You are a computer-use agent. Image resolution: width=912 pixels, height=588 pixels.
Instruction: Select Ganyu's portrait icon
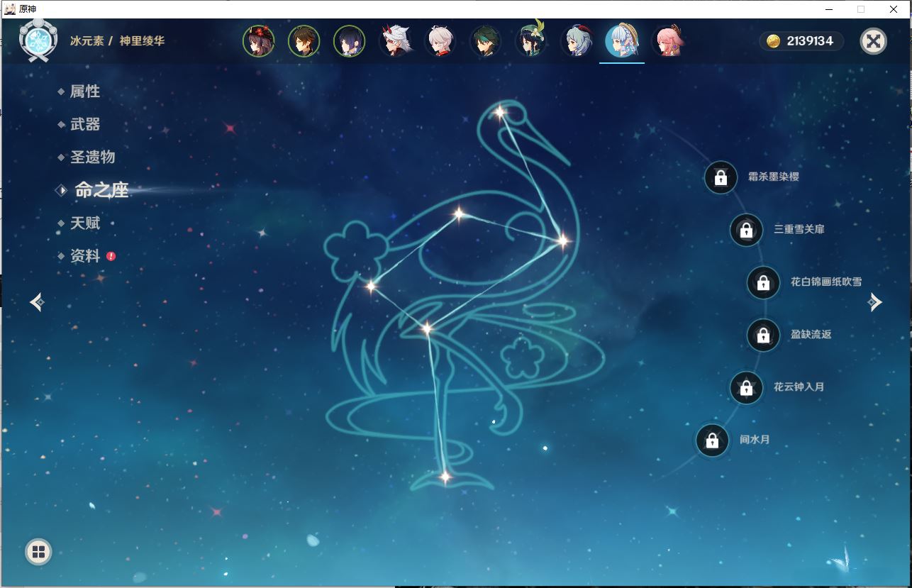[577, 42]
